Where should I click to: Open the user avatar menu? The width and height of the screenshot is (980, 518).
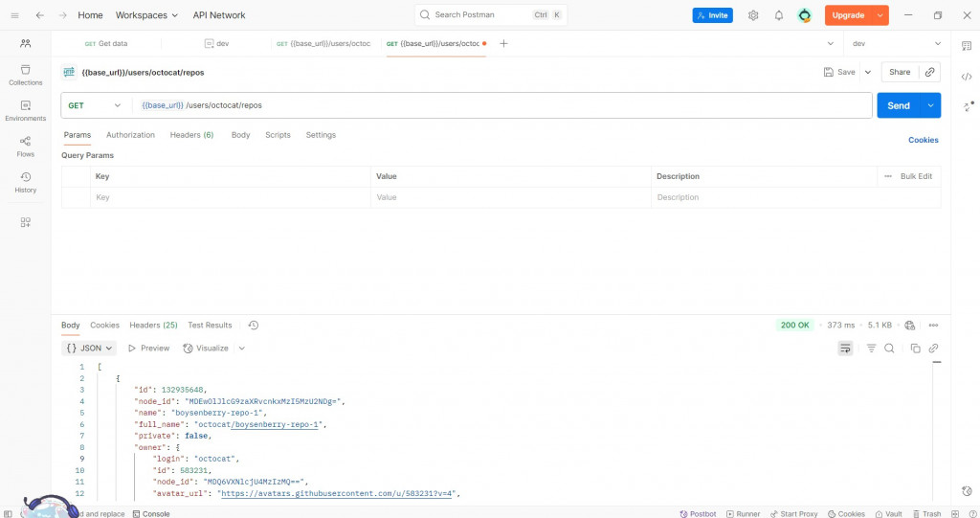[x=804, y=15]
